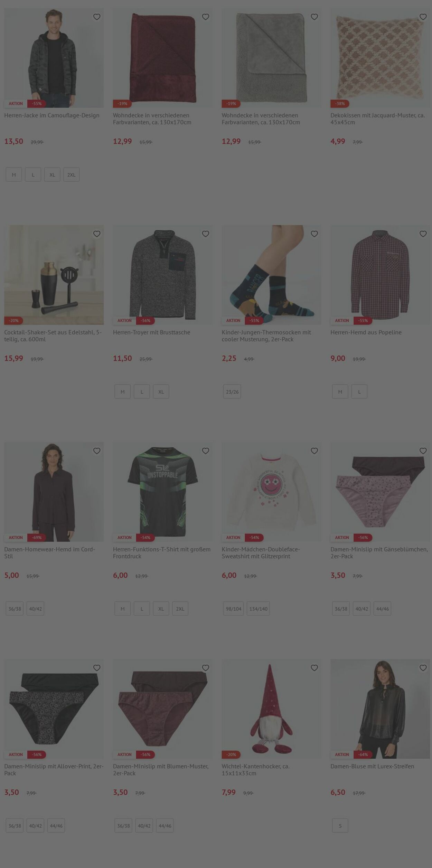Click heart icon on Cocktail-Shaker-Set product
432x868 pixels.
[97, 234]
